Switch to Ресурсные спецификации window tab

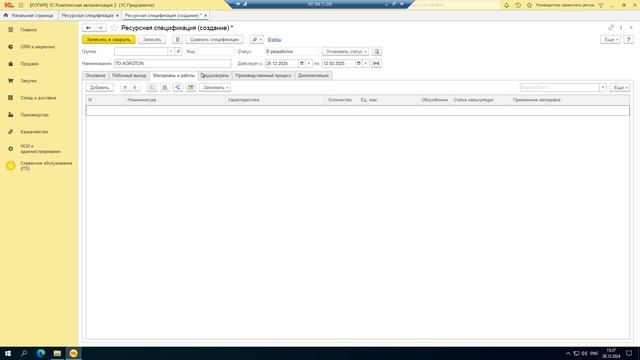click(x=87, y=16)
